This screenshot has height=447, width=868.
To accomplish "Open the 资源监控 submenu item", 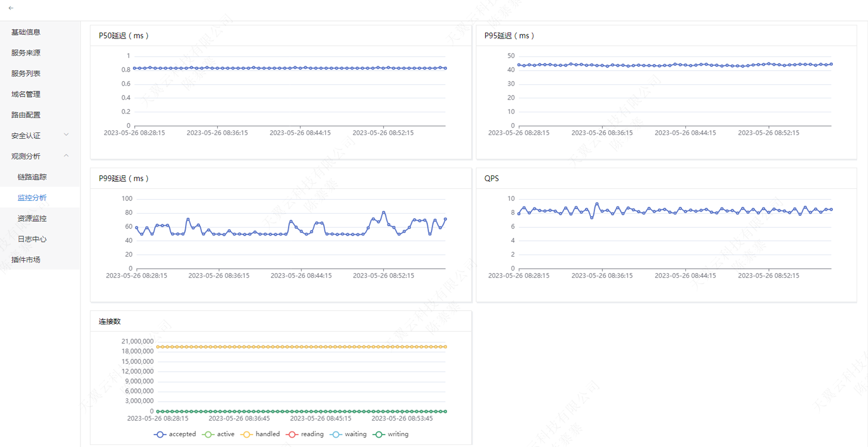I will [32, 219].
